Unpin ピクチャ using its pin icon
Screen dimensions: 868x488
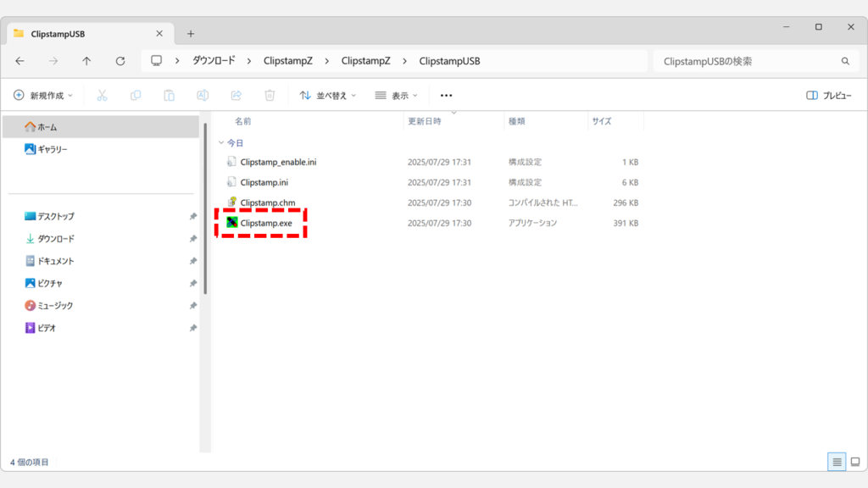192,283
